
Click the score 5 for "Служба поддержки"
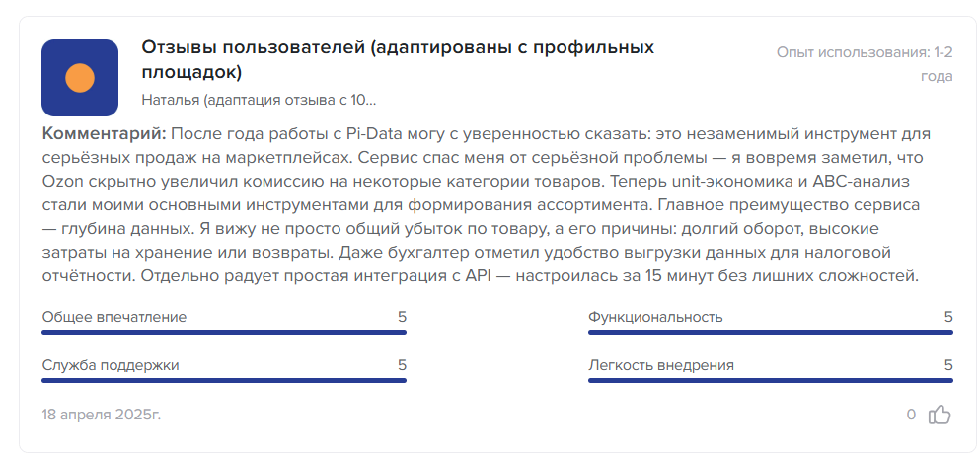coord(402,365)
